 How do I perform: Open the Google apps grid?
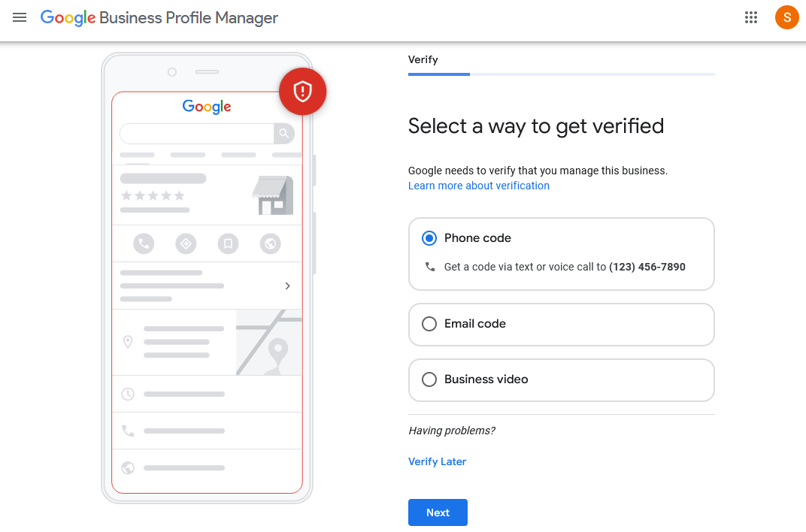tap(751, 17)
